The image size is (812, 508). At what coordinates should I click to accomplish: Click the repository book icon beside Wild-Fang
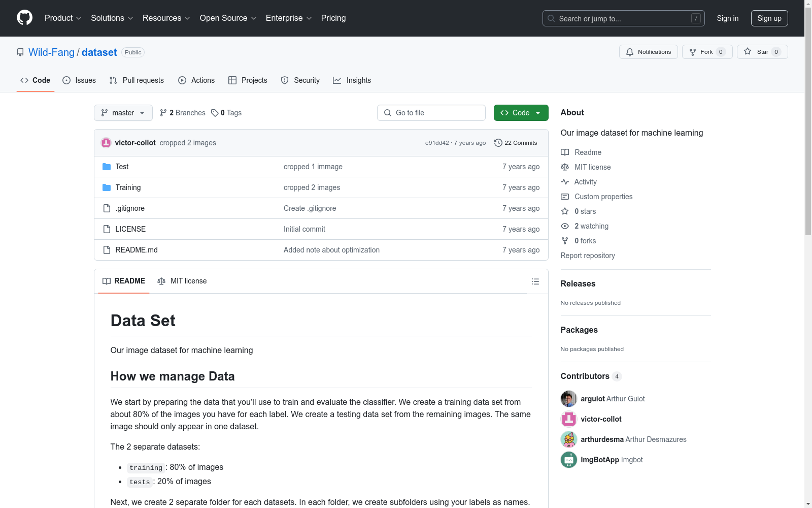tap(20, 52)
